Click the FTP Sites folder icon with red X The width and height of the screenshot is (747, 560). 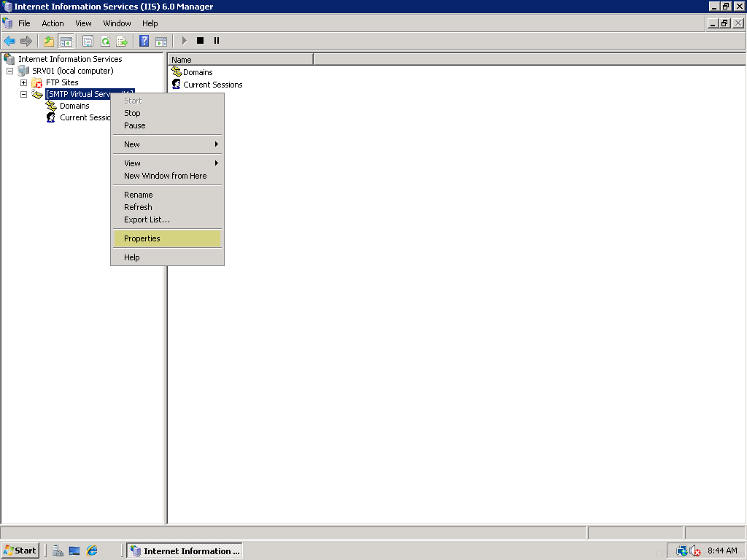pos(36,83)
